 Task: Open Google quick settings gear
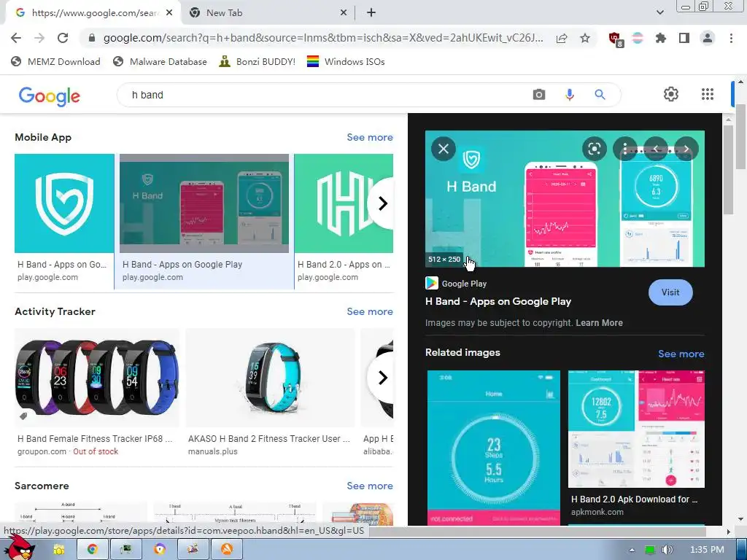(671, 94)
